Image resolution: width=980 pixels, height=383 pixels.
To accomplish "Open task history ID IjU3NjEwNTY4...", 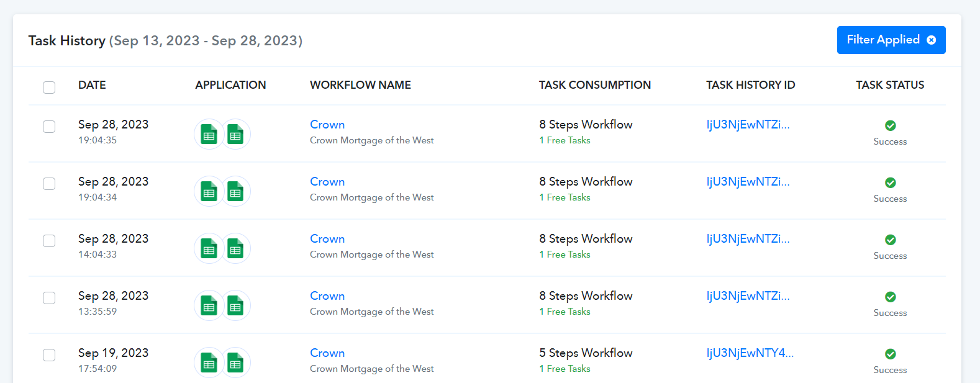I will (750, 353).
